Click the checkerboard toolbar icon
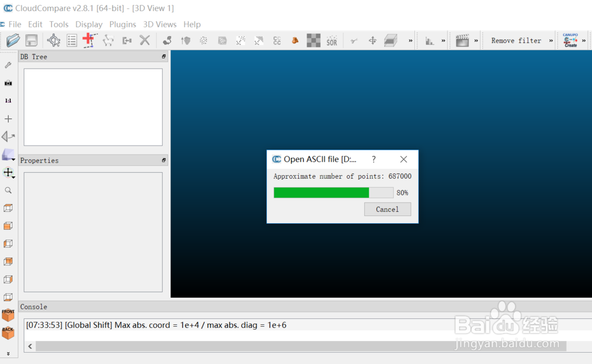Viewport: 592px width, 364px height. (x=313, y=40)
